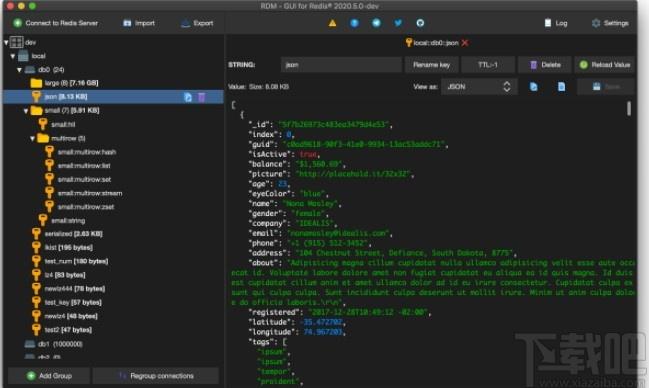Screen dimensions: 649x388
Task: Click the blue help globe icon
Action: tap(354, 23)
